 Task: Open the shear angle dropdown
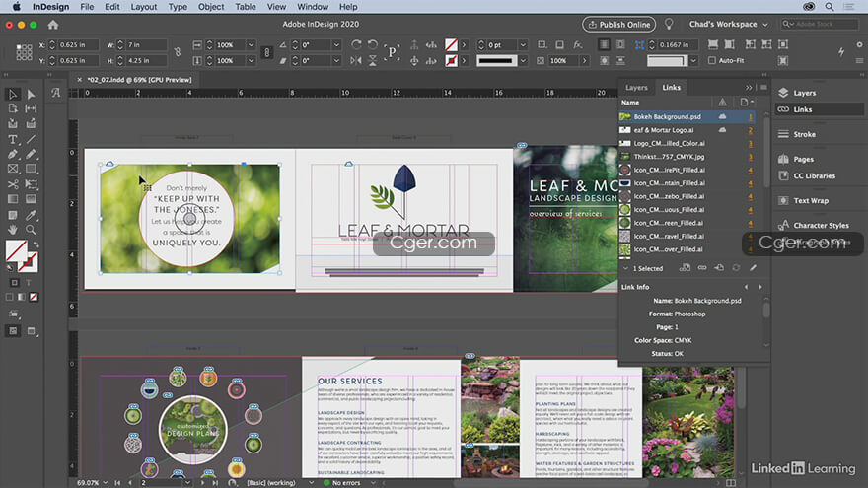[336, 60]
